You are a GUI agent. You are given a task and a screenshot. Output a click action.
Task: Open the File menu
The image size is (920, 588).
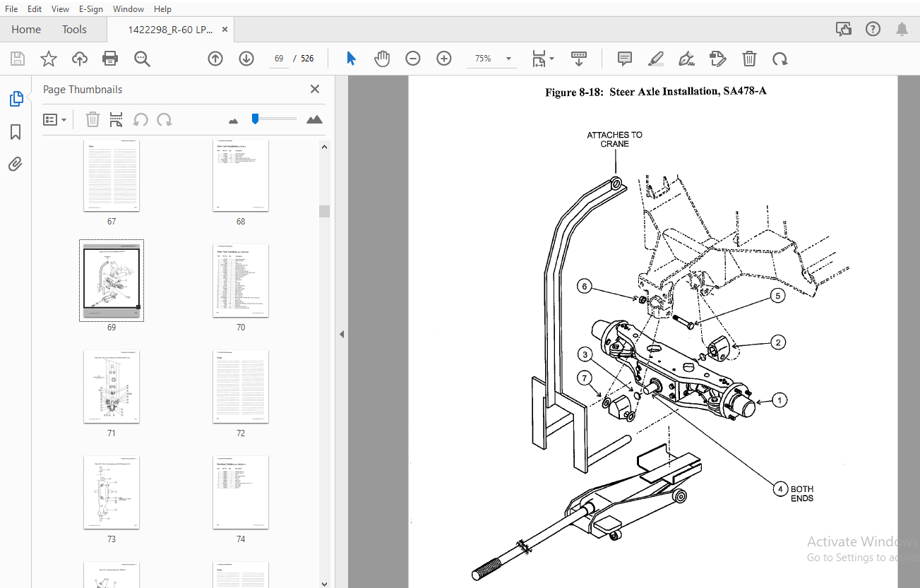tap(11, 9)
